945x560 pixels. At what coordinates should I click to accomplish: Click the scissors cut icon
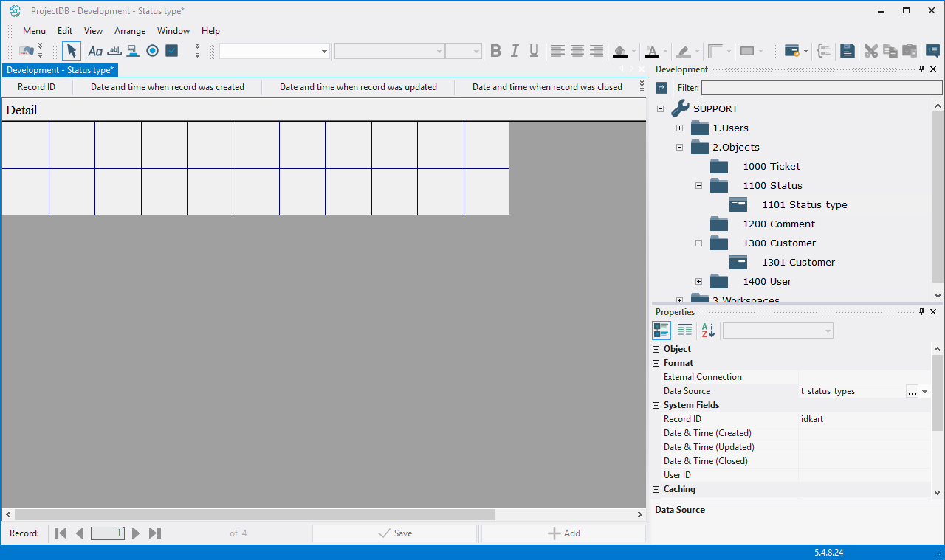(x=871, y=51)
